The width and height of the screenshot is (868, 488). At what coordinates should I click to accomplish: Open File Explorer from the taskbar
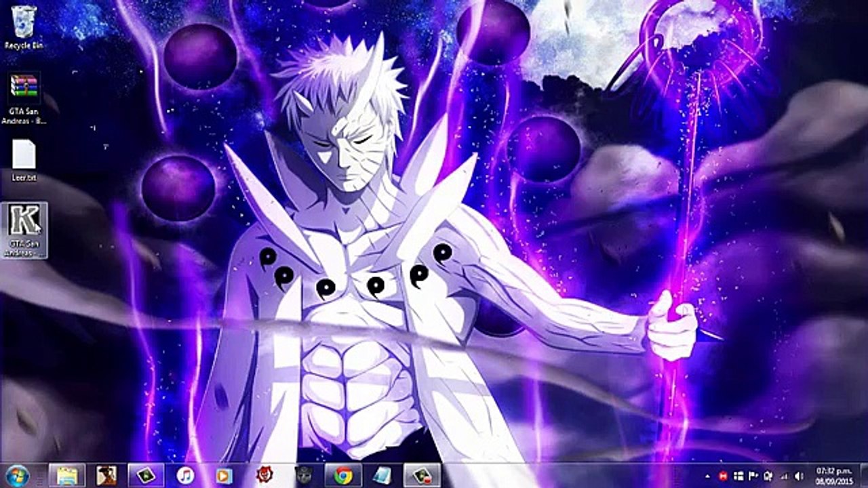point(66,476)
